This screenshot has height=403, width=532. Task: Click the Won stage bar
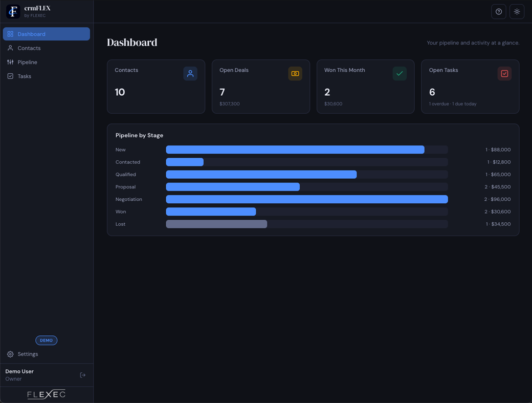click(211, 212)
